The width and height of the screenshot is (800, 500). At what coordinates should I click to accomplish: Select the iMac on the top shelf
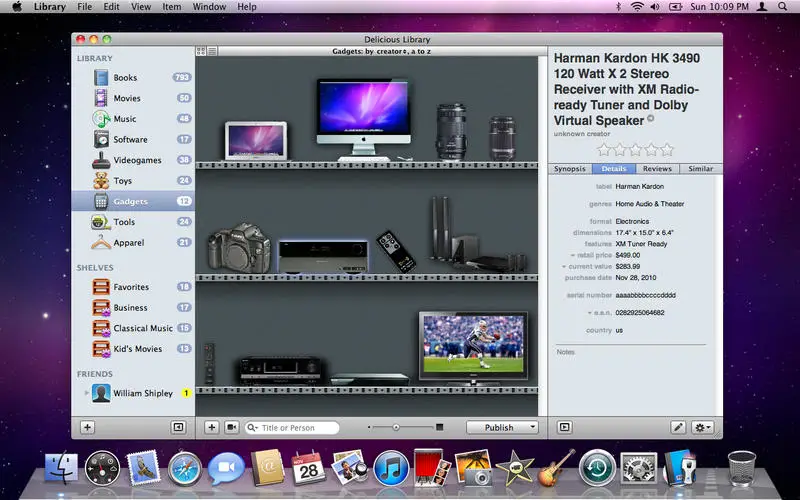point(363,120)
